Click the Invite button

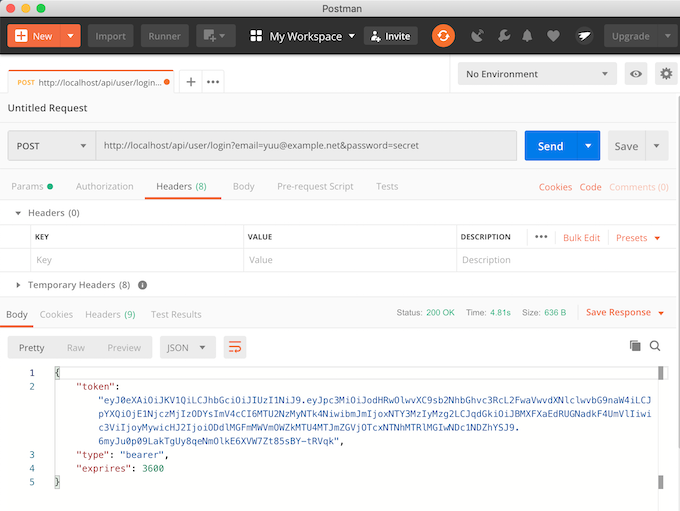pos(390,36)
